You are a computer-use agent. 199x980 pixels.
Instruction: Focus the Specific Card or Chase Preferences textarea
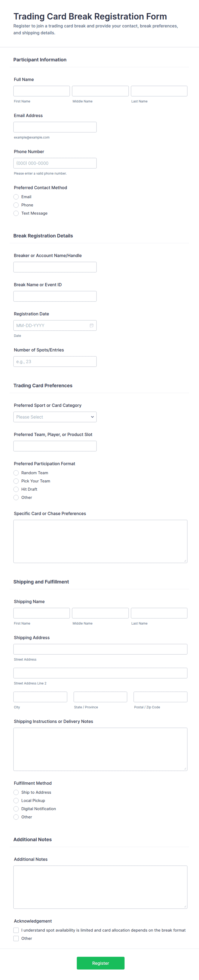tap(100, 541)
